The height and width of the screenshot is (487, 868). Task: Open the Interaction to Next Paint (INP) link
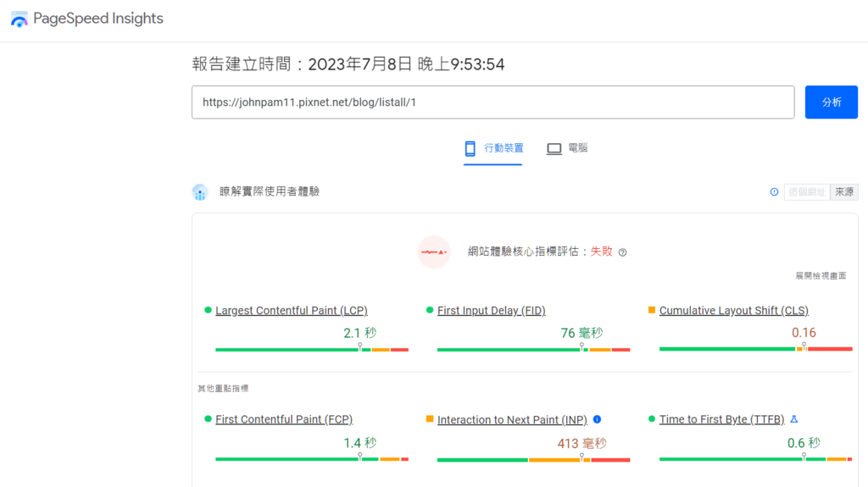pos(512,420)
